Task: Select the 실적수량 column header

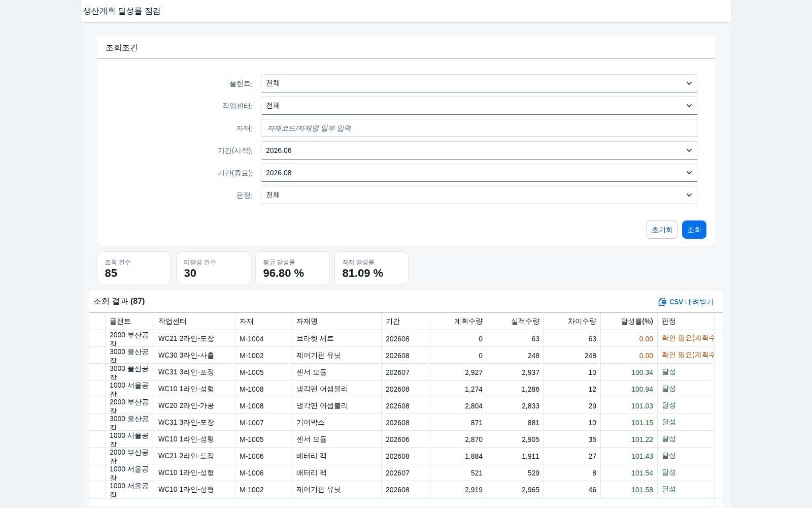Action: (515, 322)
